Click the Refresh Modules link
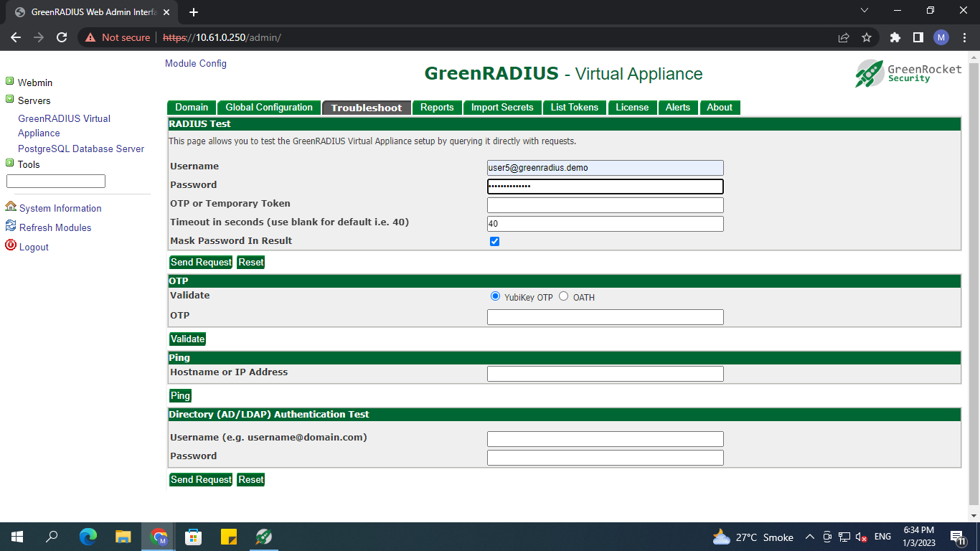This screenshot has height=551, width=980. coord(55,227)
